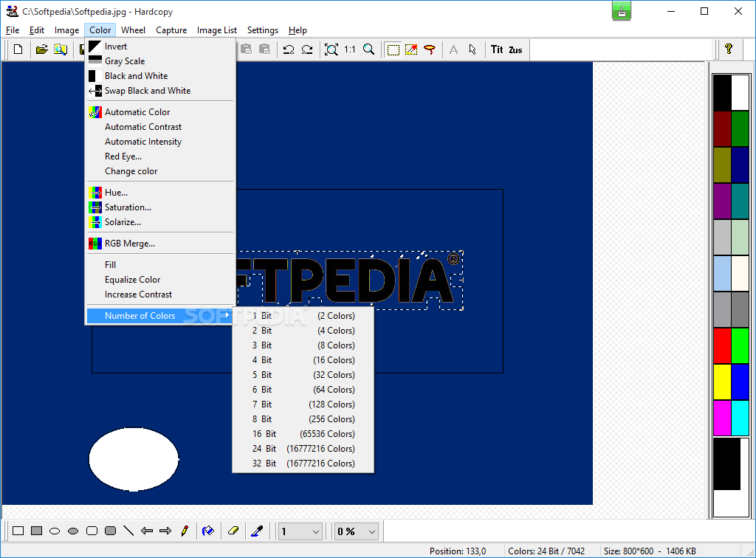Choose Equalize Color menu entry
This screenshot has width=756, height=558.
(x=160, y=280)
